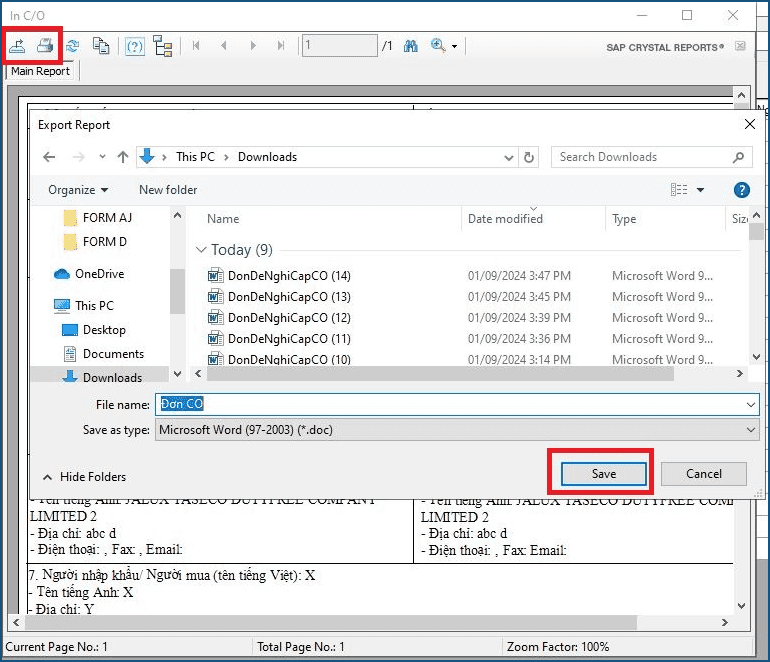Viewport: 770px width, 662px height.
Task: Click the Up one level arrow
Action: pyautogui.click(x=123, y=157)
